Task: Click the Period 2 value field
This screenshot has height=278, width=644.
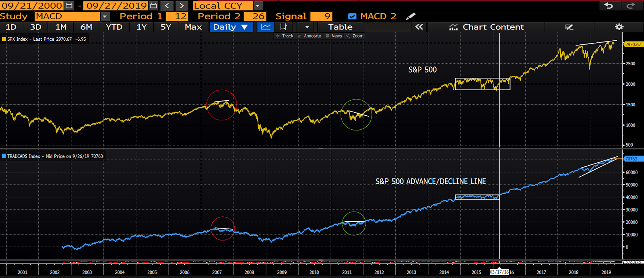Action: tap(255, 17)
